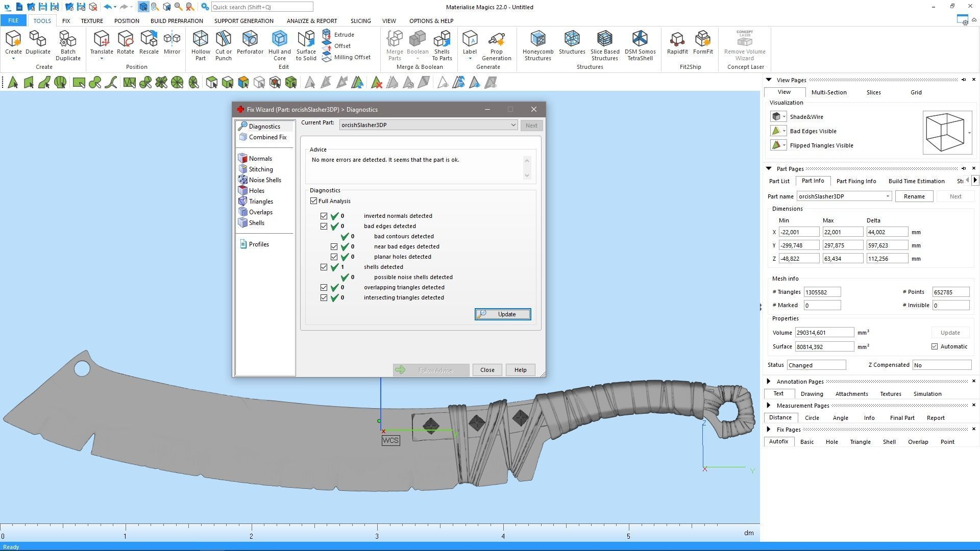Toggle the Automatic properties checkbox
The width and height of the screenshot is (980, 551).
click(x=935, y=346)
